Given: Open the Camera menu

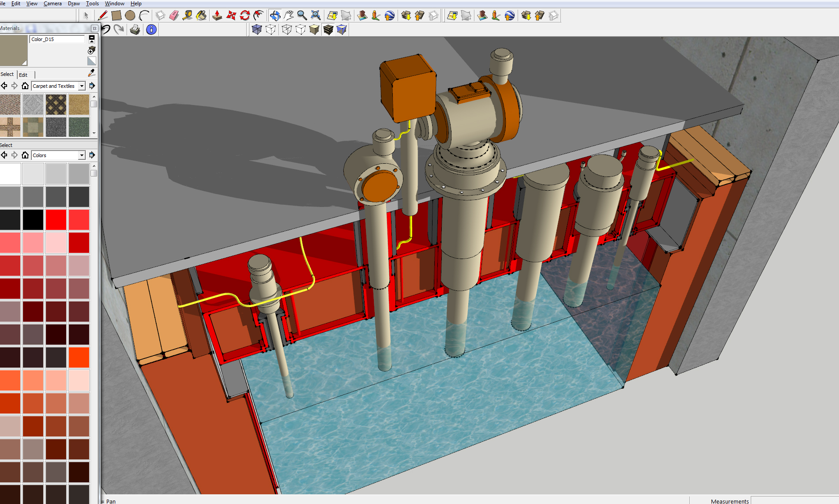Looking at the screenshot, I should coord(53,4).
